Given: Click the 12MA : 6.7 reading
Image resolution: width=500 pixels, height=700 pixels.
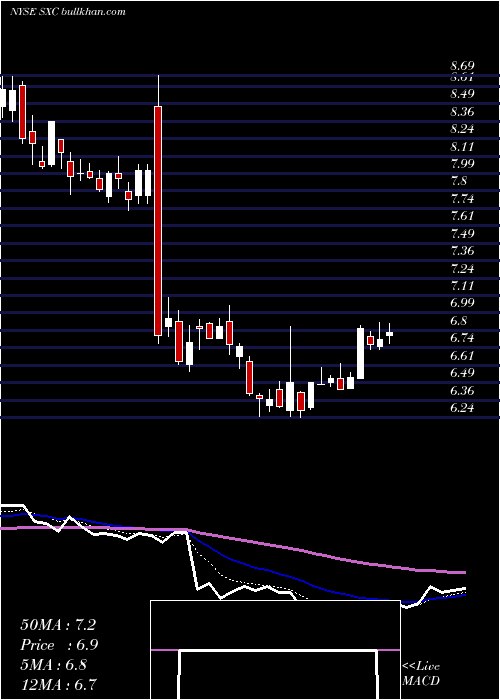Looking at the screenshot, I should click(59, 684).
